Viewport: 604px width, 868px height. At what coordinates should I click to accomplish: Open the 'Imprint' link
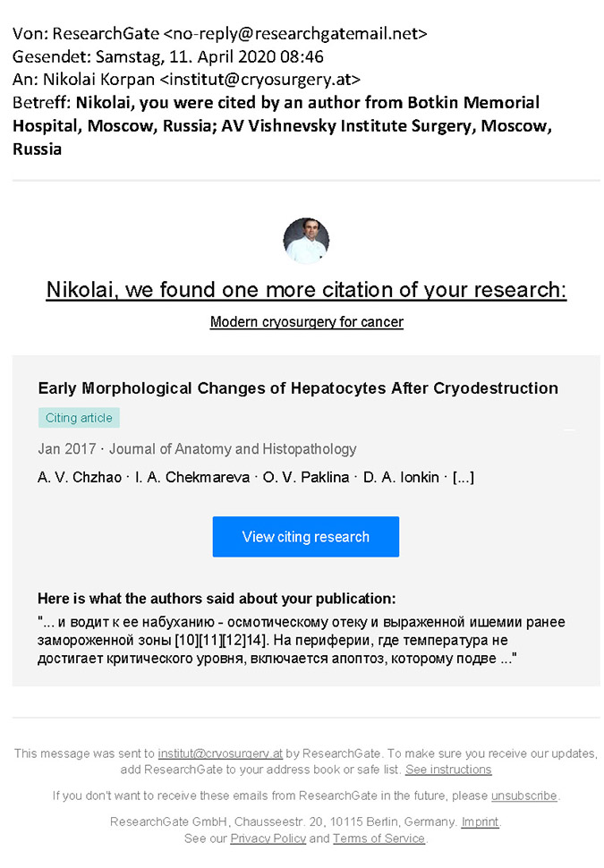click(481, 821)
